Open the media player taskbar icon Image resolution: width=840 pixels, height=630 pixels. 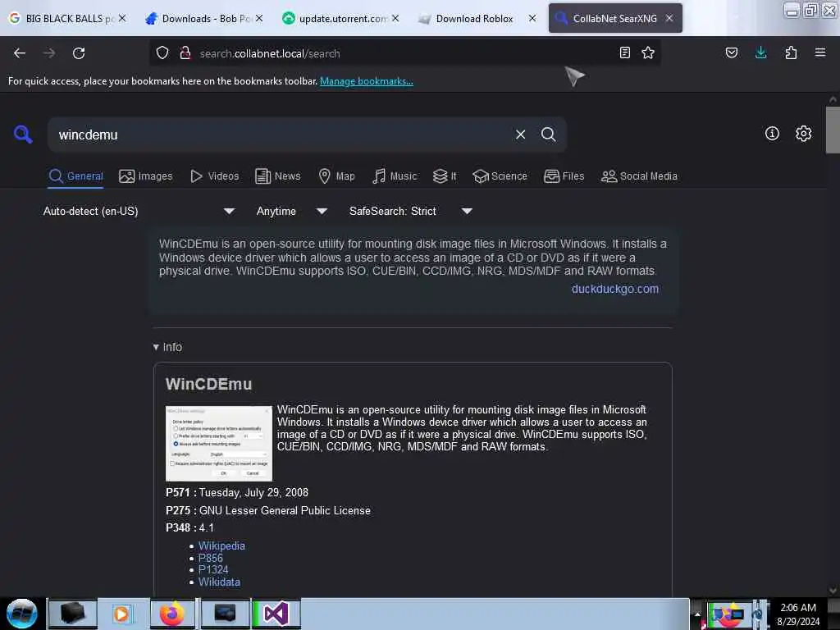coord(121,614)
